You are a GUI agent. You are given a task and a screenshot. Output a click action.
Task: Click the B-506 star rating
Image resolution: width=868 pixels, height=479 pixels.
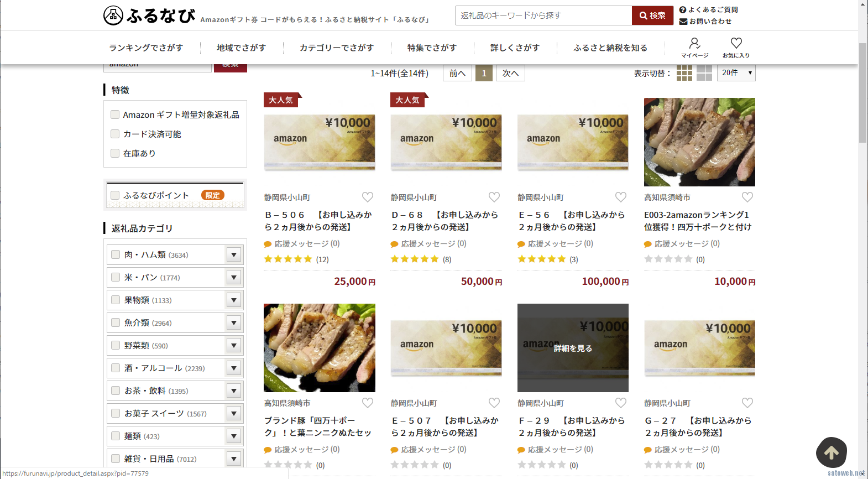click(288, 259)
